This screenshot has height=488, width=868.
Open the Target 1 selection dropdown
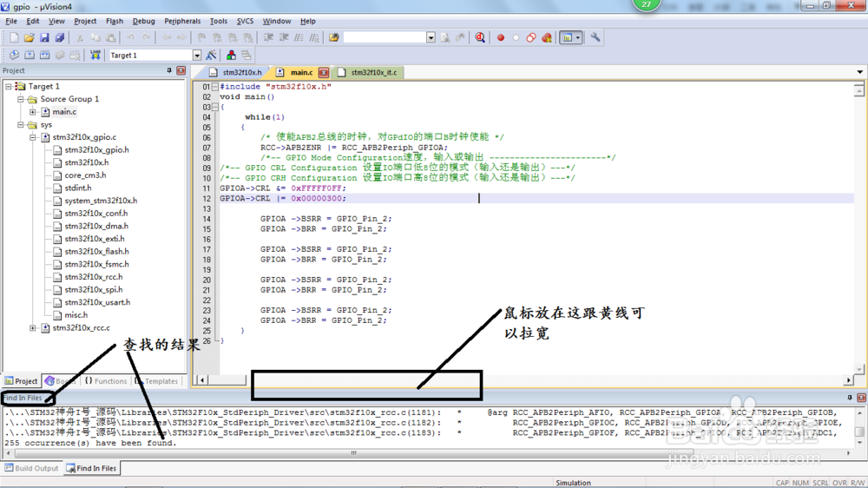196,56
